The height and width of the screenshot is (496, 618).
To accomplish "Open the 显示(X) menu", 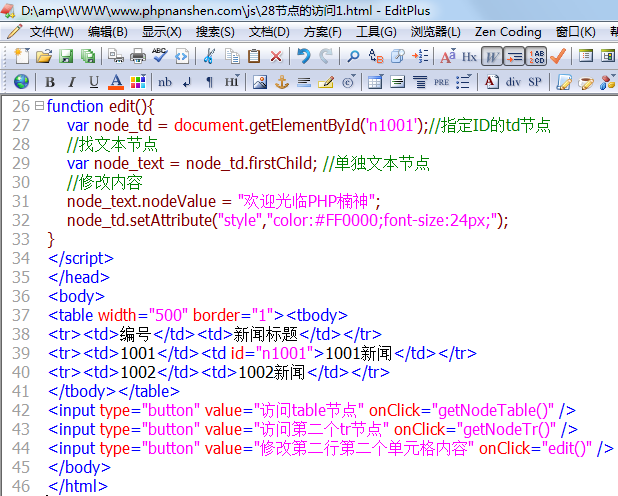I will (x=162, y=32).
